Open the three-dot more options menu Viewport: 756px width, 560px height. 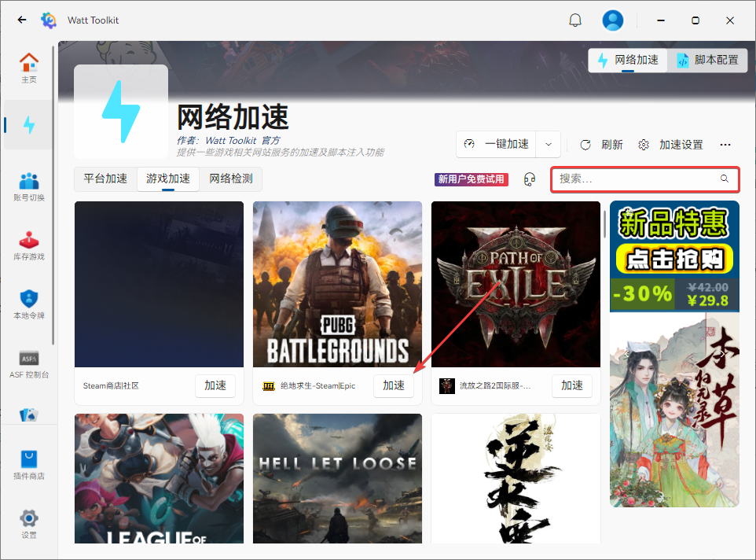coord(725,145)
